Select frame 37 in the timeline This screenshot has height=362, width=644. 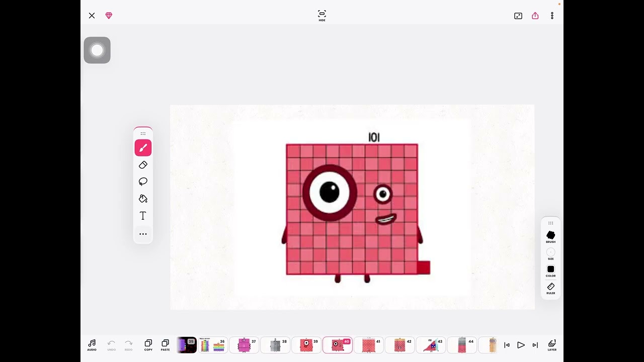point(244,345)
